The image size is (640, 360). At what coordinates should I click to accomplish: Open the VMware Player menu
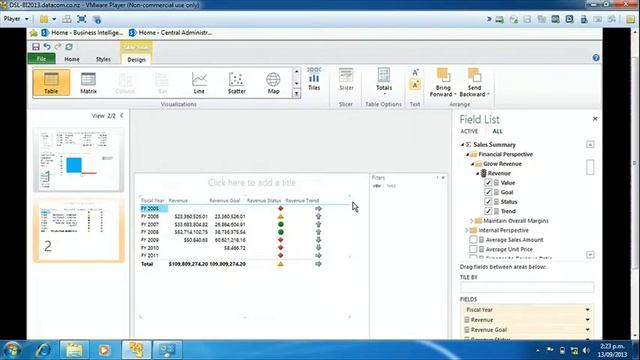click(x=16, y=19)
